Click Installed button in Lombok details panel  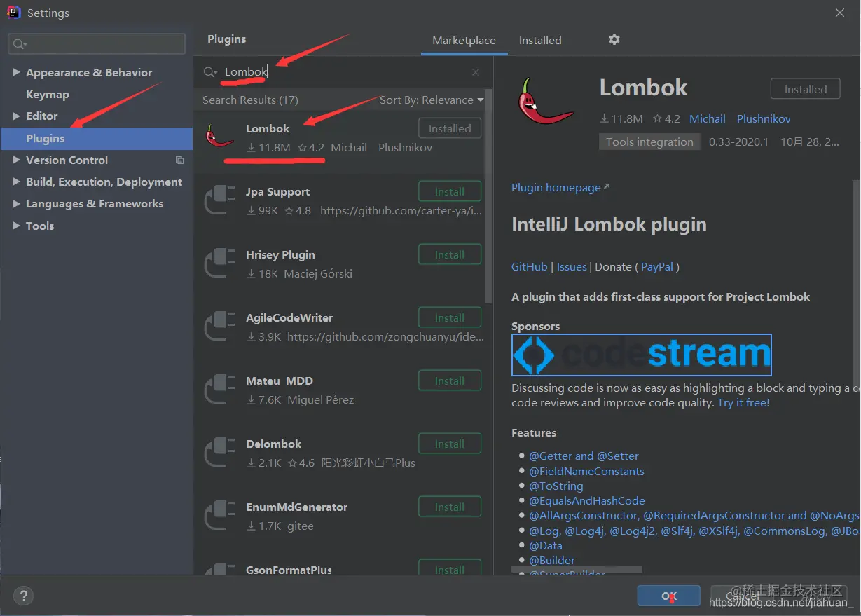(806, 89)
